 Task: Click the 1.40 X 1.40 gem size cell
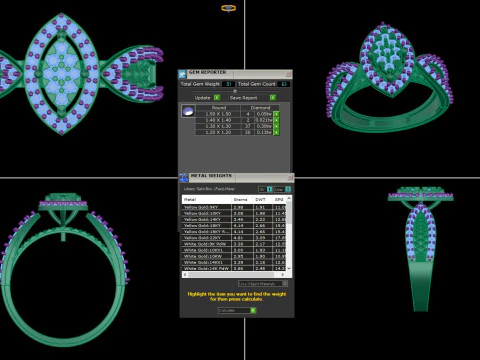tap(218, 120)
